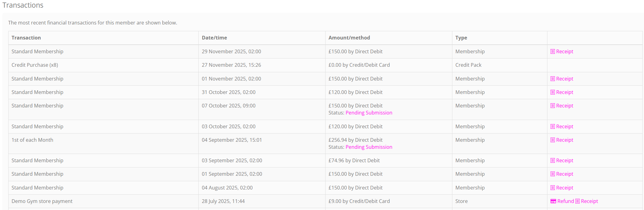This screenshot has width=644, height=210.
Task: Click the Type column header
Action: [x=461, y=38]
